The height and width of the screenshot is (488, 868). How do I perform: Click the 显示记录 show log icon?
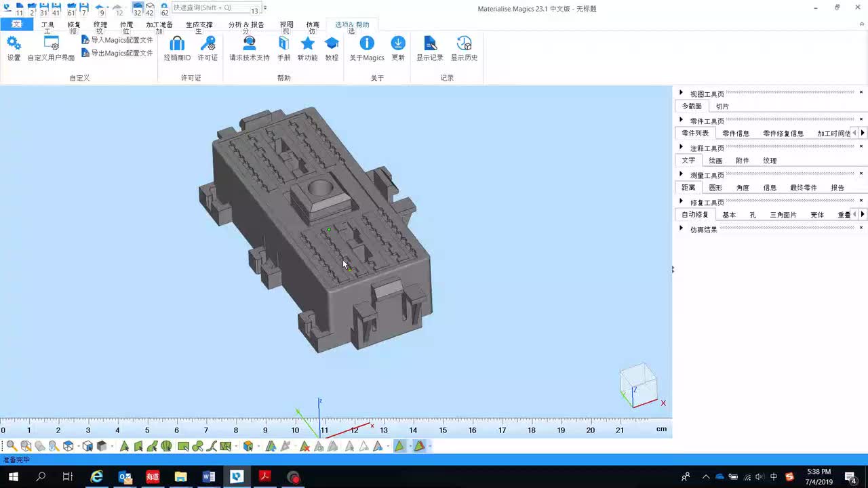pyautogui.click(x=429, y=43)
